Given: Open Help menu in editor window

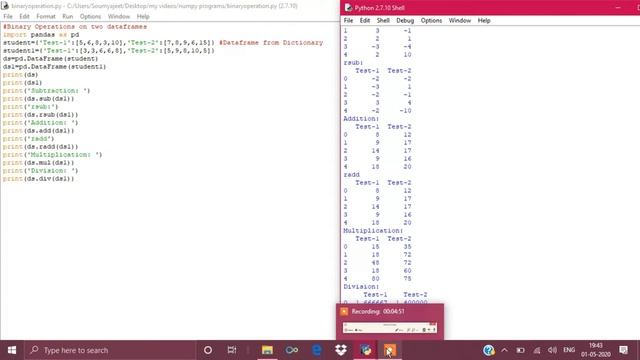Looking at the screenshot, I should (143, 16).
